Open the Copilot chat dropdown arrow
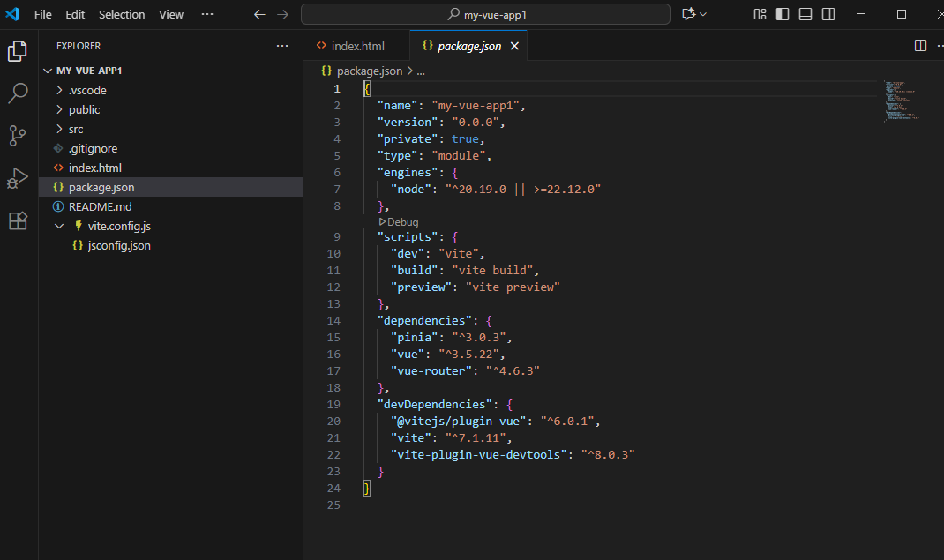The image size is (944, 560). pos(703,14)
